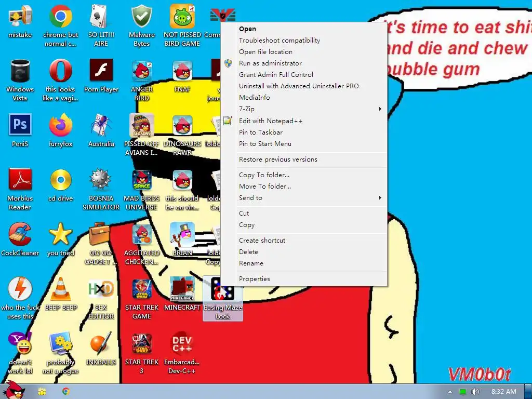Viewport: 532px width, 399px height.
Task: Click the 'BOSNIA SIMULATOR' minesweeper icon
Action: (x=101, y=190)
